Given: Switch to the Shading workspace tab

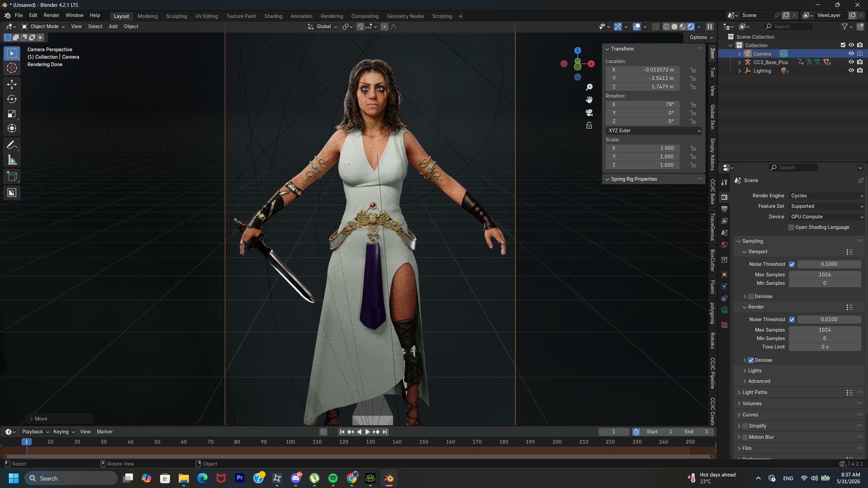Looking at the screenshot, I should (x=273, y=16).
